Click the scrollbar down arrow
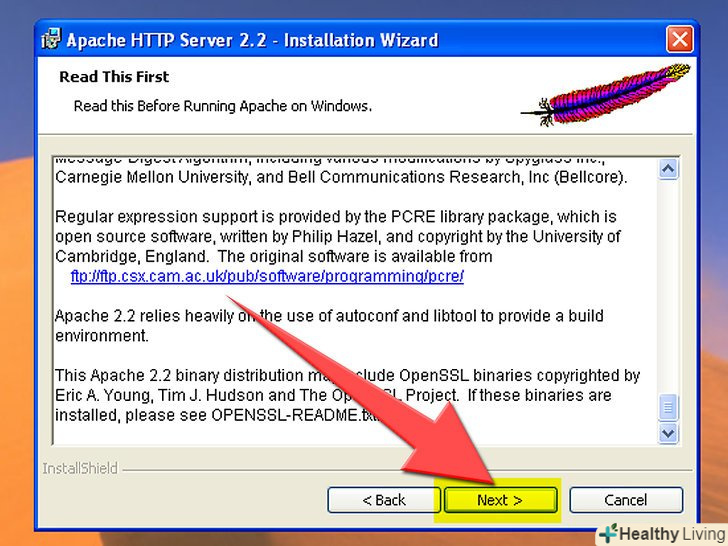The width and height of the screenshot is (728, 546). [668, 434]
